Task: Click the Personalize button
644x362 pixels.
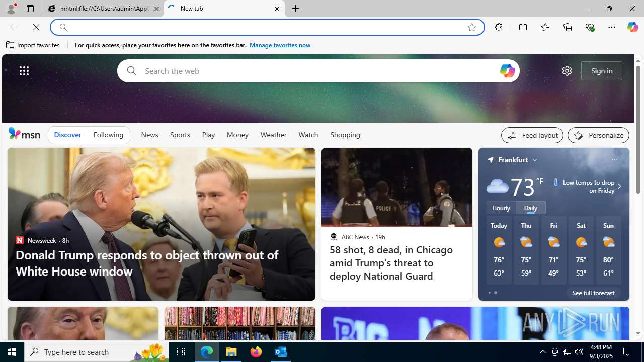Action: pyautogui.click(x=598, y=135)
